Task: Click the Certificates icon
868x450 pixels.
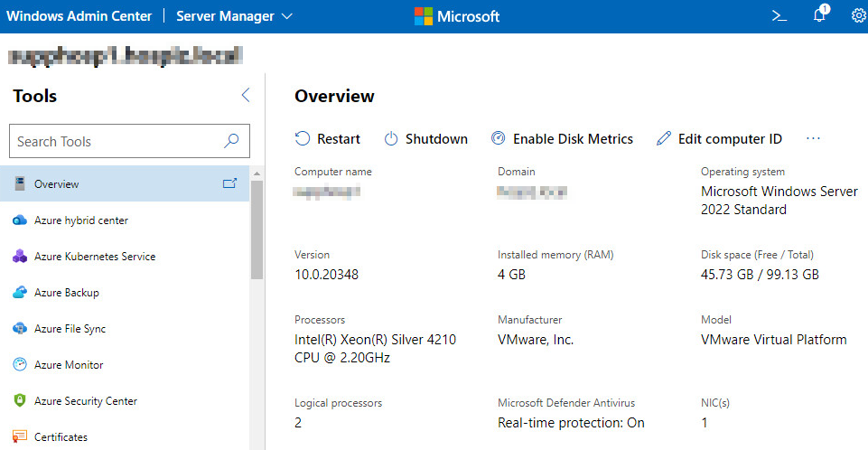Action: coord(19,436)
